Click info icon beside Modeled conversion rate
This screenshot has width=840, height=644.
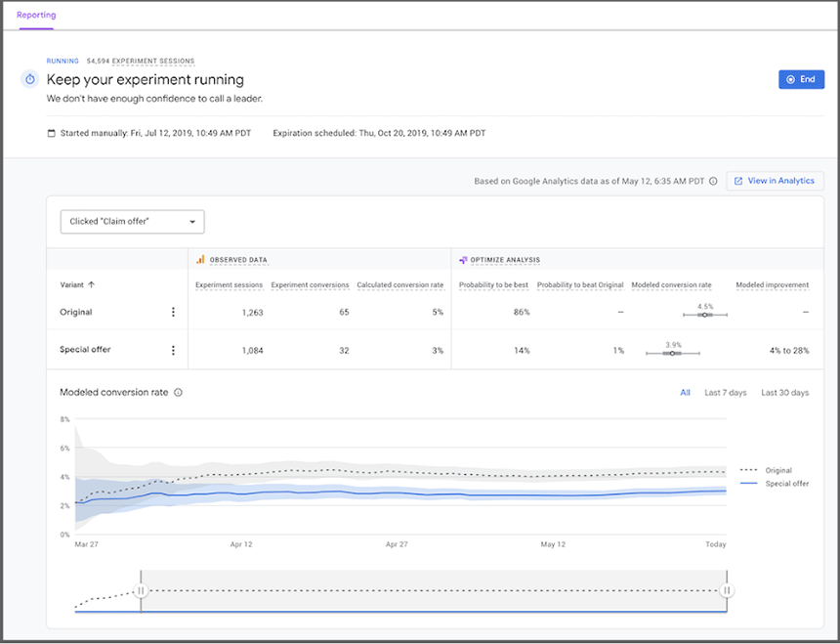[178, 393]
